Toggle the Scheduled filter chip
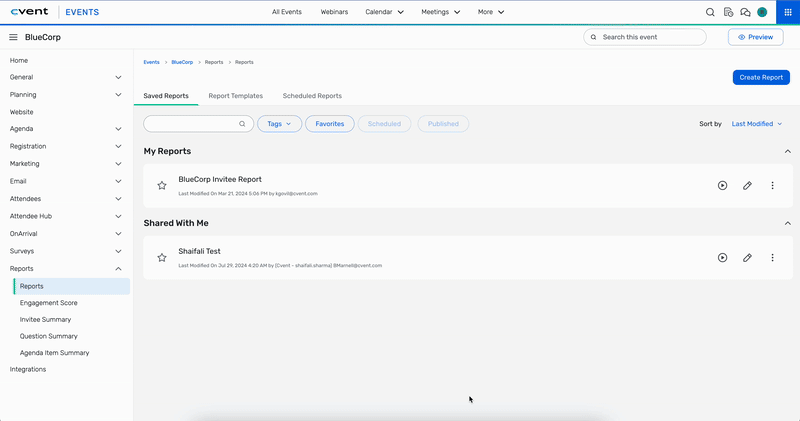The image size is (800, 421). click(384, 124)
